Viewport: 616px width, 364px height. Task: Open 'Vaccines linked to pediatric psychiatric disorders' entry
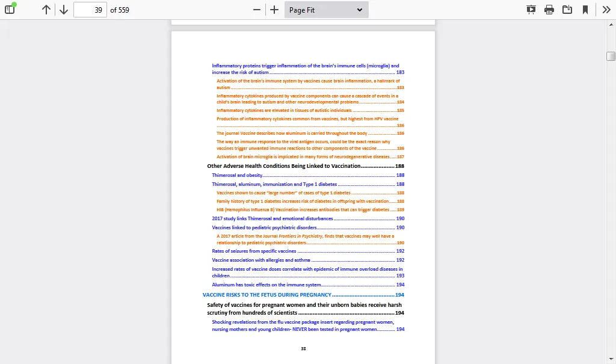click(x=308, y=227)
